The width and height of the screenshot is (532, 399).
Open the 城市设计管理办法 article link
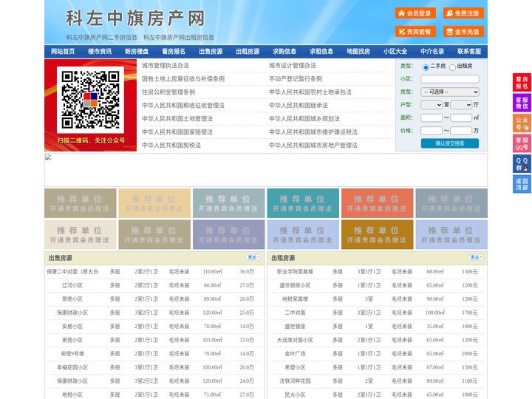pos(293,66)
